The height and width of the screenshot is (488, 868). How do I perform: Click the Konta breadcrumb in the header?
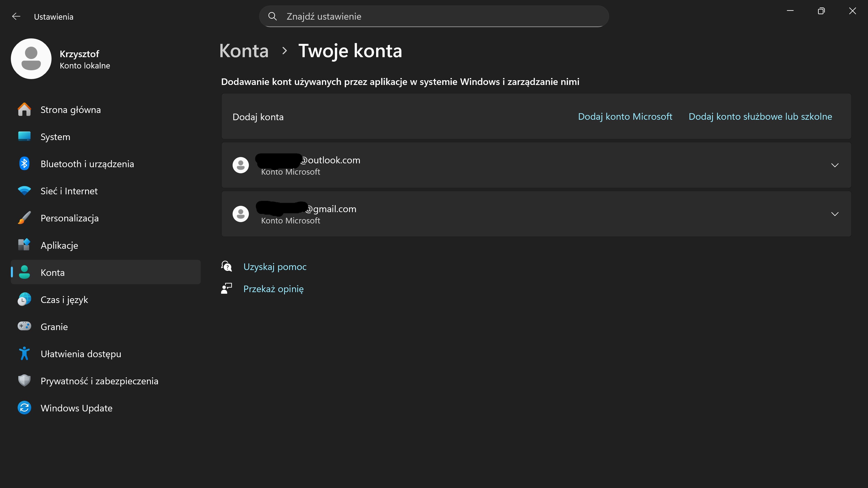(244, 51)
